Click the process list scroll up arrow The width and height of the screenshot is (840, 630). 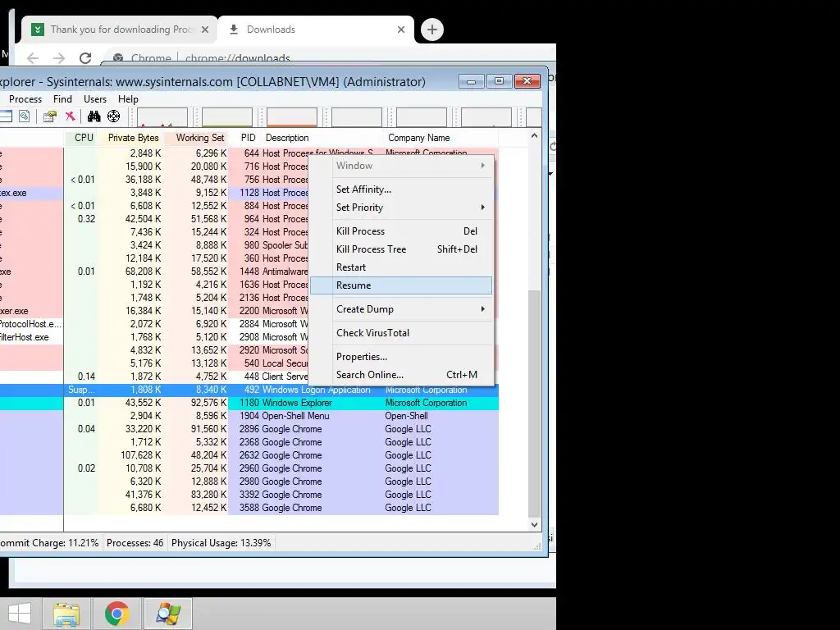tap(534, 136)
